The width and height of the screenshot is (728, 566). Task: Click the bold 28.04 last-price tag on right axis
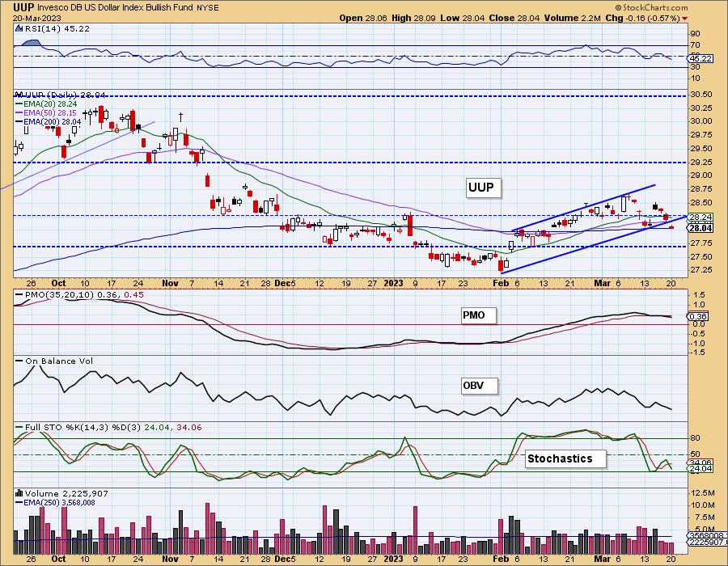pyautogui.click(x=700, y=228)
